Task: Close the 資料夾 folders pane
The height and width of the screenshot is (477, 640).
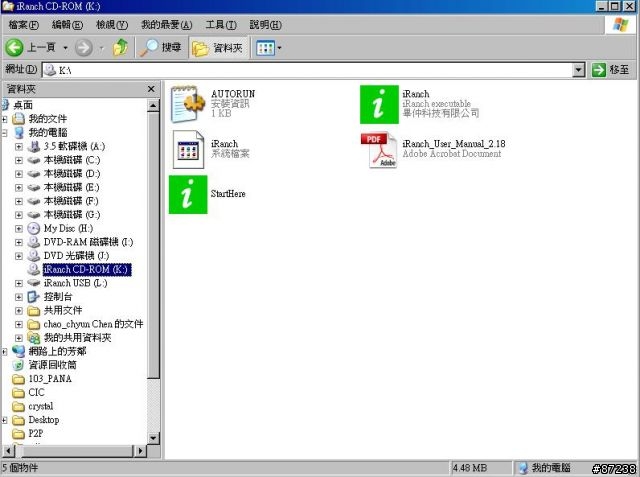Action: coord(151,89)
